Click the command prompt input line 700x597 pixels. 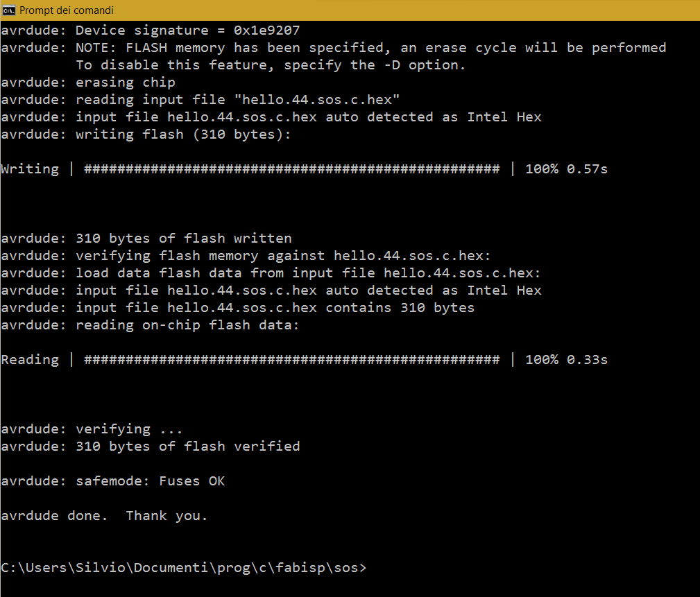[x=183, y=568]
